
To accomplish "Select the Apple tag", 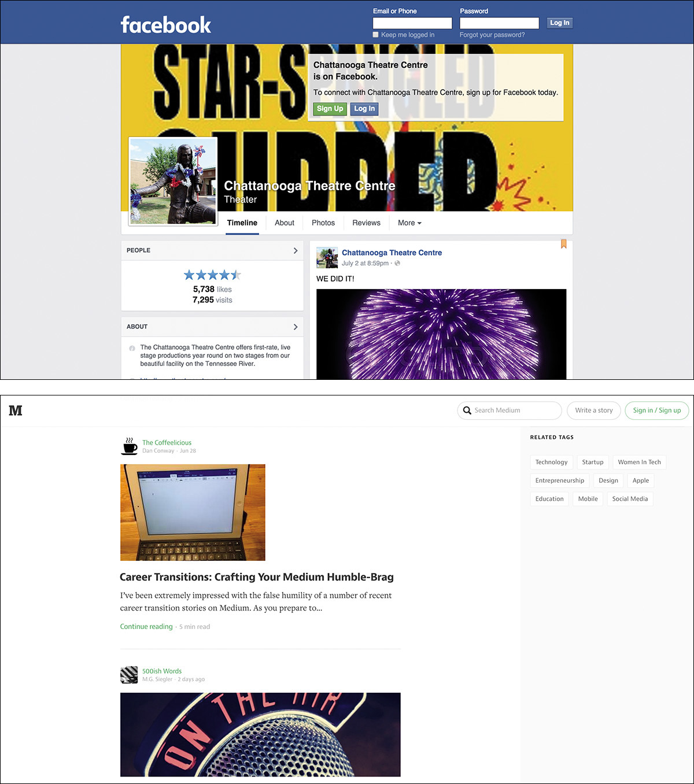I will [641, 480].
